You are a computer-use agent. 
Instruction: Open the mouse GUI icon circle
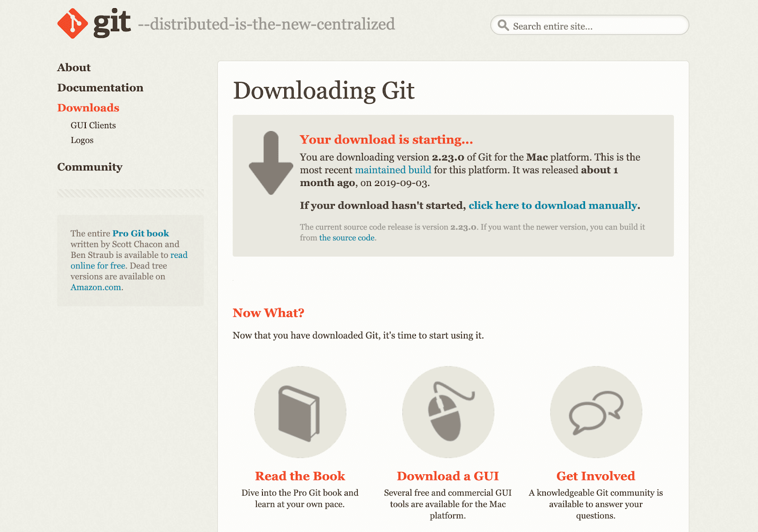click(x=448, y=412)
